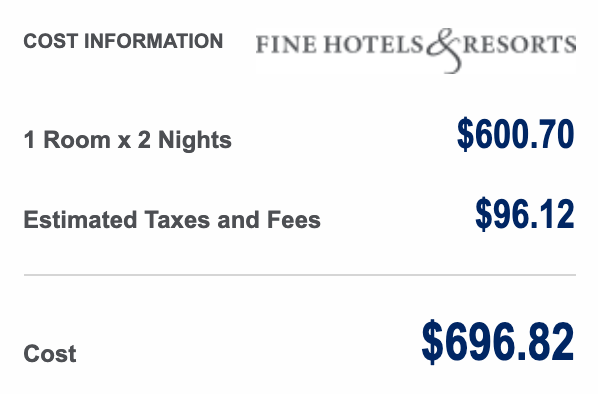Image resolution: width=598 pixels, height=394 pixels.
Task: Click the dollar sign of the total cost
Action: [432, 343]
